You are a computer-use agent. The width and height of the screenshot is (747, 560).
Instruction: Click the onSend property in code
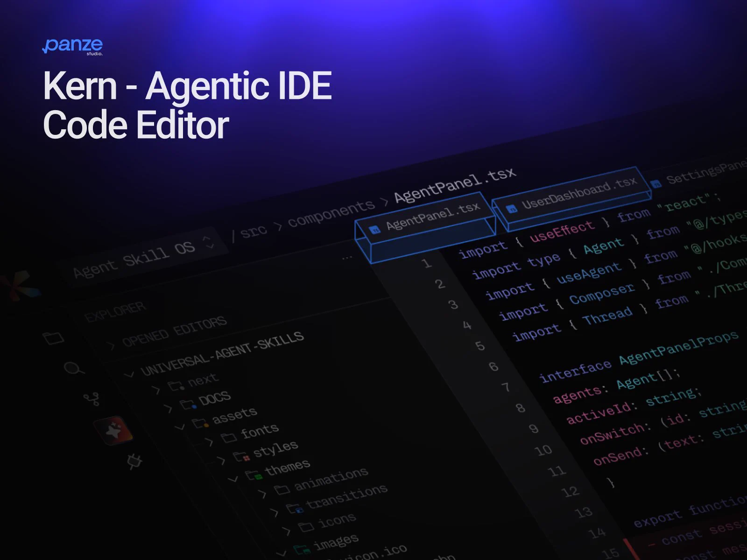coord(619,455)
